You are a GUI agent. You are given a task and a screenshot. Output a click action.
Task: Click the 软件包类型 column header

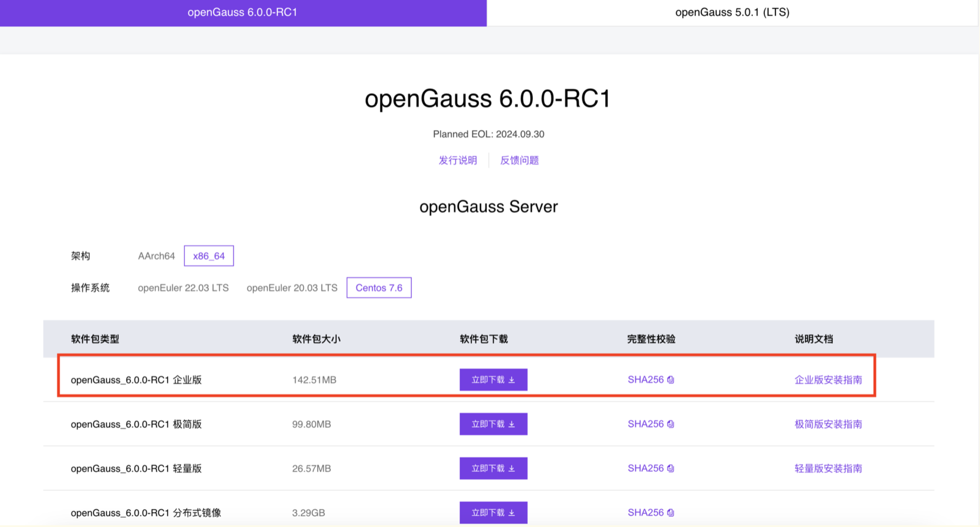[x=95, y=339]
